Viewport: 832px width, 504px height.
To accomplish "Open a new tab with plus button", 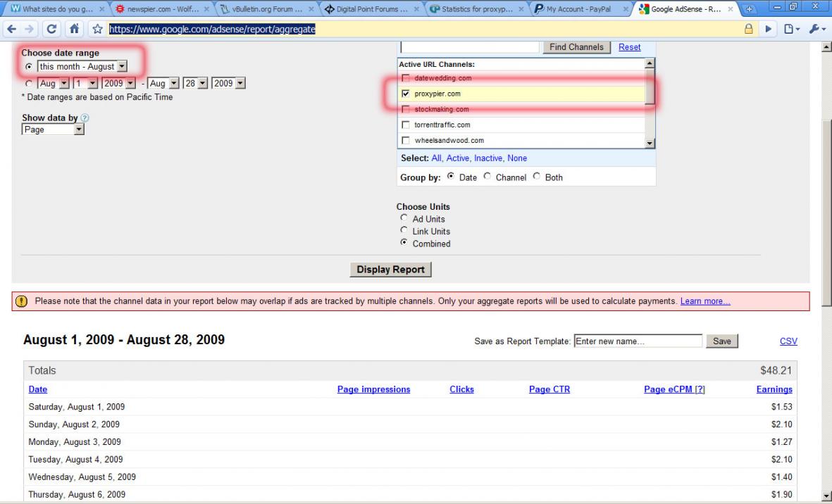I will coord(749,9).
